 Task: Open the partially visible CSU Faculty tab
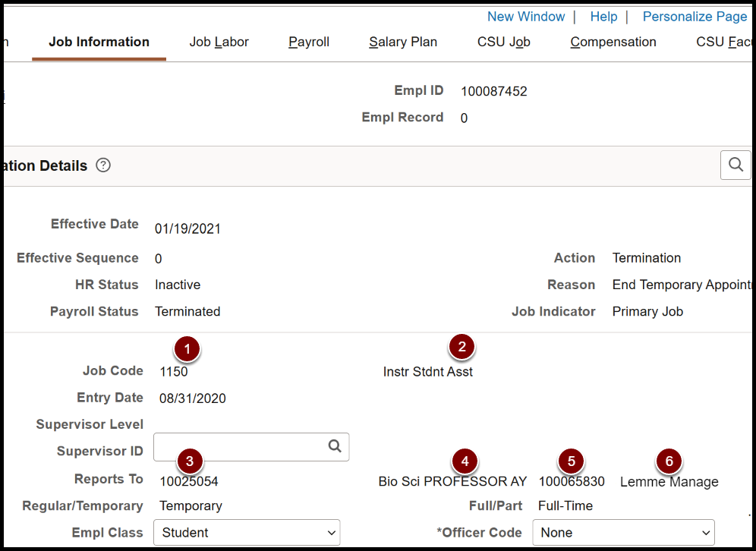pos(723,43)
